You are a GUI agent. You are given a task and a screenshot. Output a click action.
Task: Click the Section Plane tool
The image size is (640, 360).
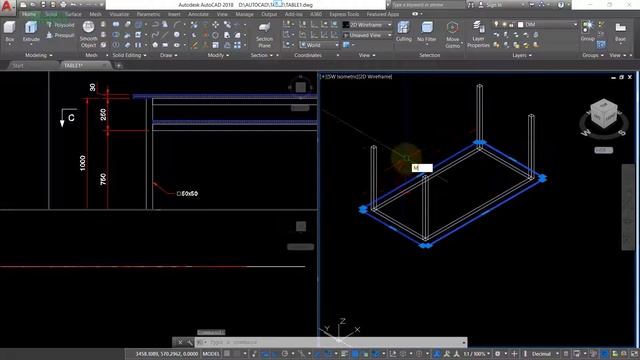pos(264,35)
